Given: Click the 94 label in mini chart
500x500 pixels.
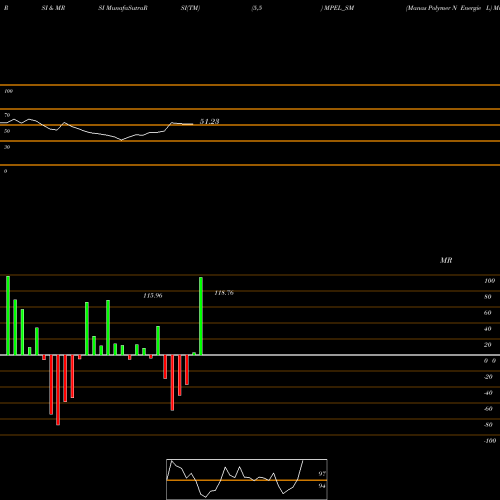Looking at the screenshot, I should (x=322, y=486).
